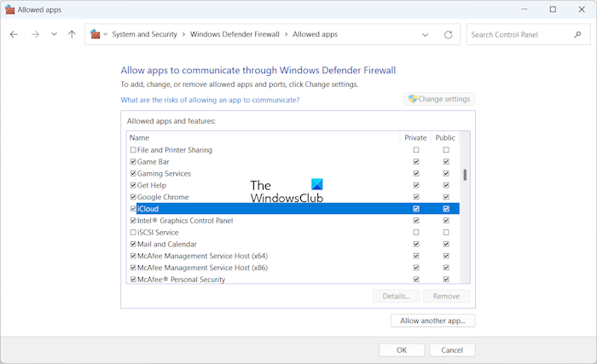Screen dimensions: 597x364
Task: Click the shield Change settings button
Action: 439,99
